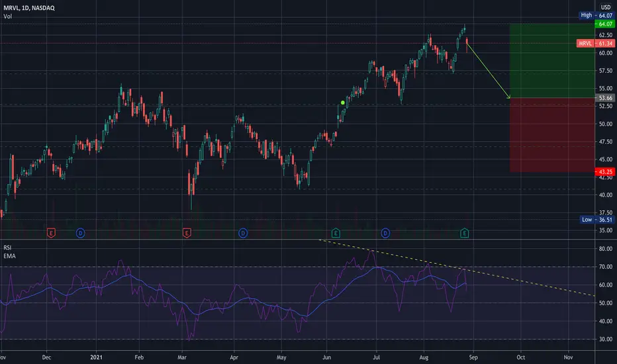Click the MRVL, 1D, NASDAQ symbol title
Image resolution: width=617 pixels, height=364 pixels.
click(29, 8)
